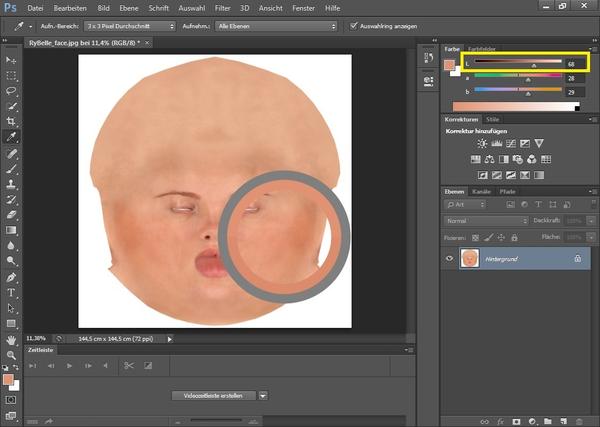Viewport: 600px width, 427px height.
Task: Add a Brightness/Contrast adjustment
Action: [x=482, y=144]
